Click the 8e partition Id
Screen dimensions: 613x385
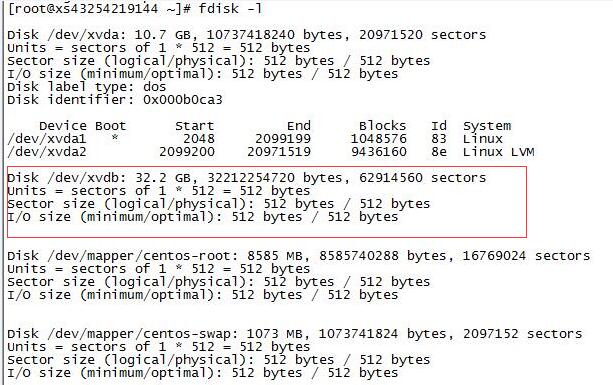[439, 152]
